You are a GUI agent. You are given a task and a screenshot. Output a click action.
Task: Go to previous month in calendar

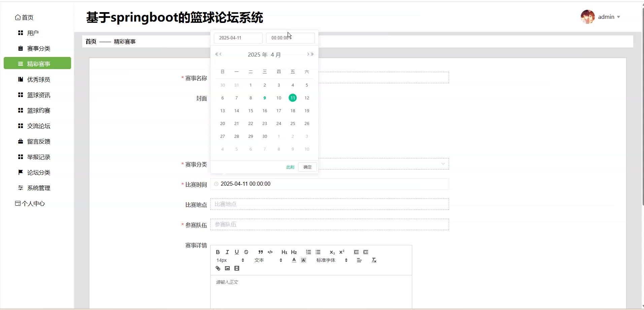[221, 54]
